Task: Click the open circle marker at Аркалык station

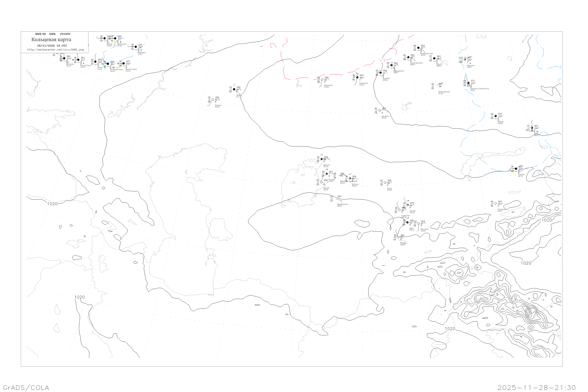Action: (379, 111)
